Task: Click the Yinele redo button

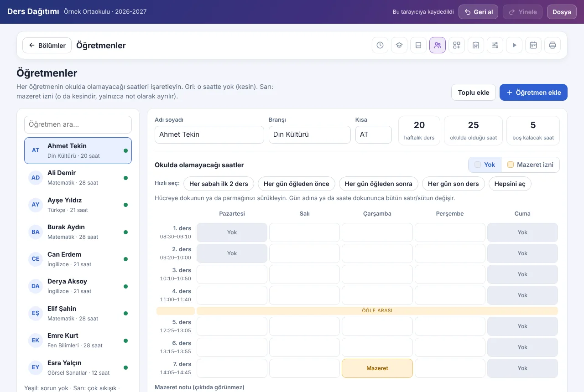Action: [523, 12]
